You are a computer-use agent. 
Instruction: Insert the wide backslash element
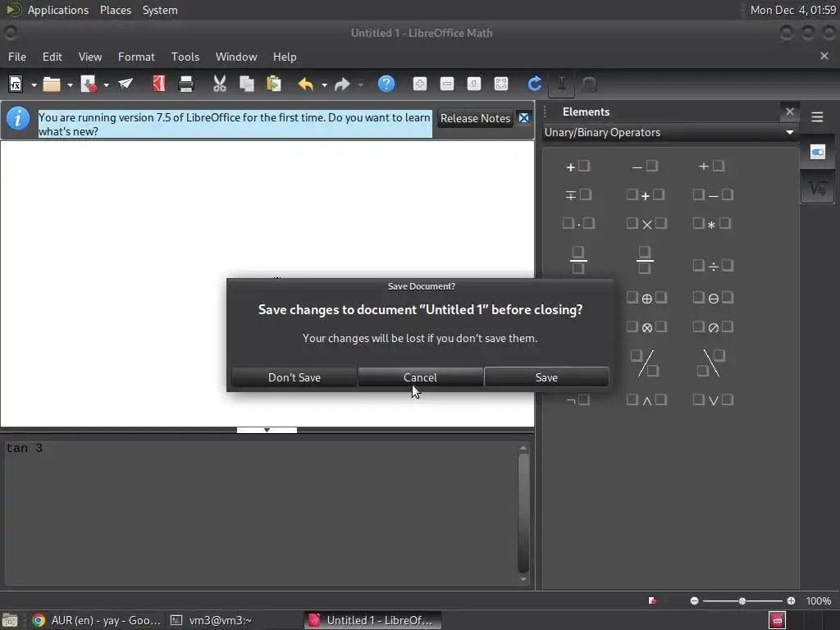[711, 363]
